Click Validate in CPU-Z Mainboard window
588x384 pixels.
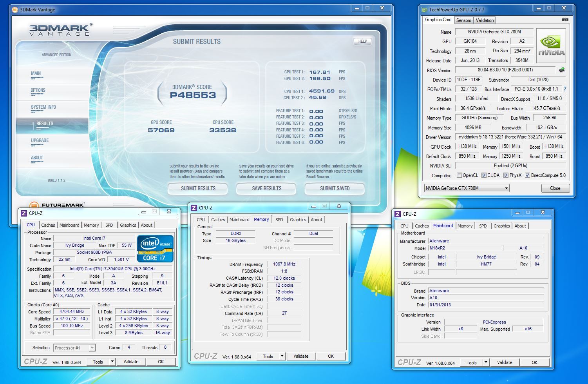[505, 362]
